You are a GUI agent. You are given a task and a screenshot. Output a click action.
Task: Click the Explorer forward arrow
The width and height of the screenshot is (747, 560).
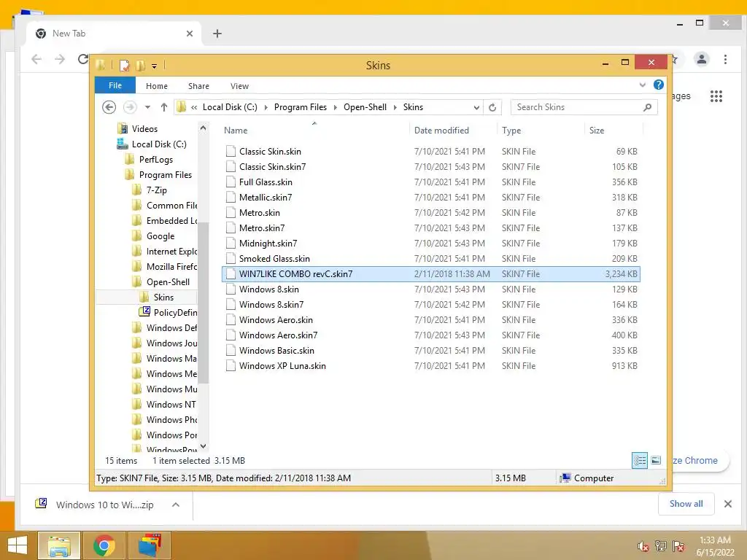tap(130, 107)
